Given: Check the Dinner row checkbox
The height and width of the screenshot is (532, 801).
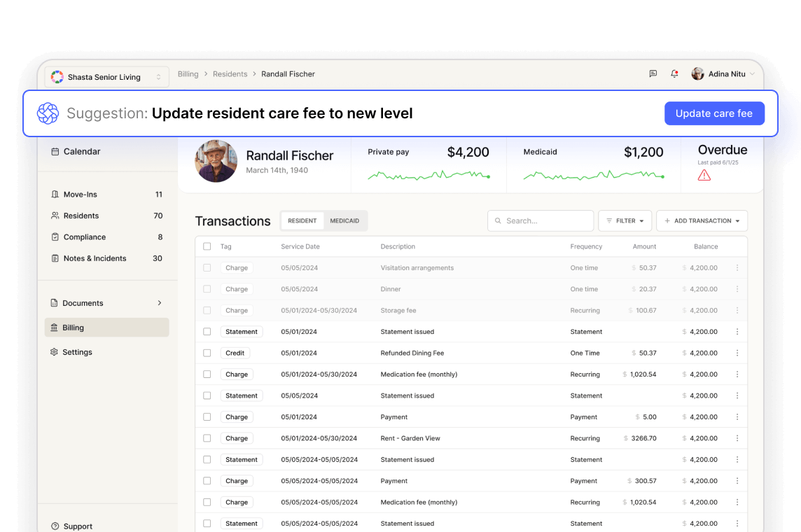Looking at the screenshot, I should point(207,290).
